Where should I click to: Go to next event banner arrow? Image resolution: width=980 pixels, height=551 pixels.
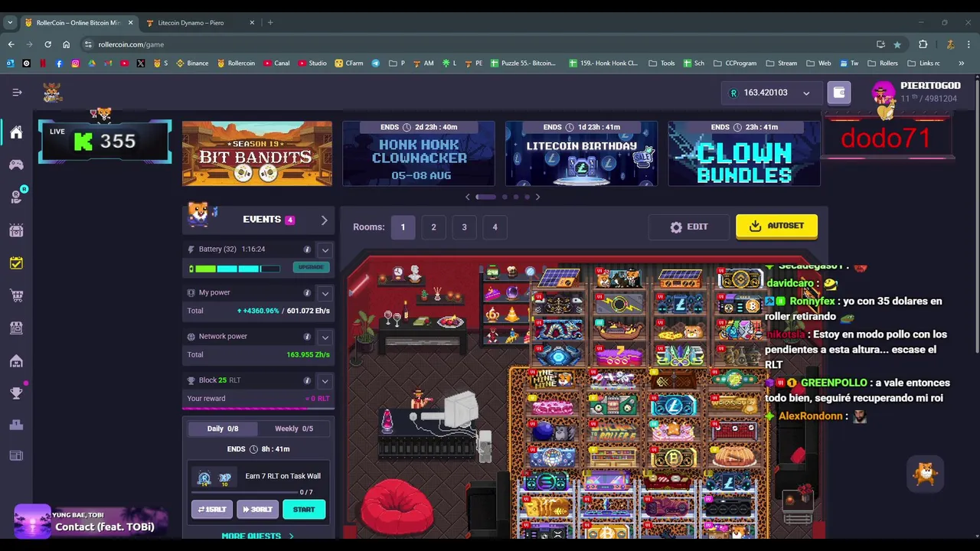tap(537, 197)
